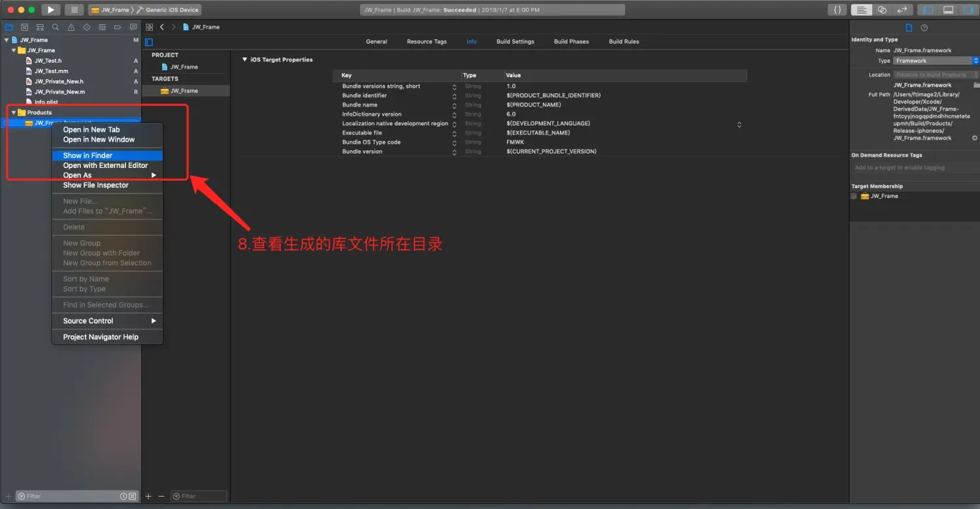Collapse the Products group
The image size is (980, 509).
click(14, 112)
